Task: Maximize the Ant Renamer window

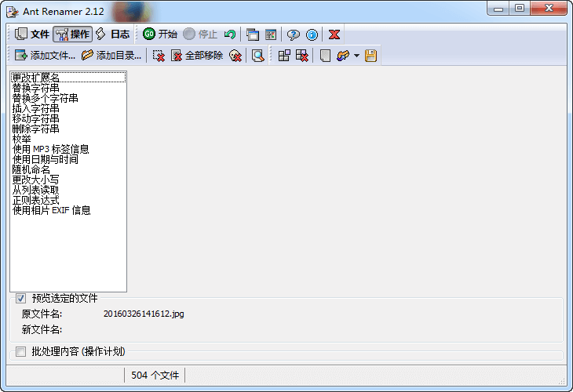Action: click(520, 8)
